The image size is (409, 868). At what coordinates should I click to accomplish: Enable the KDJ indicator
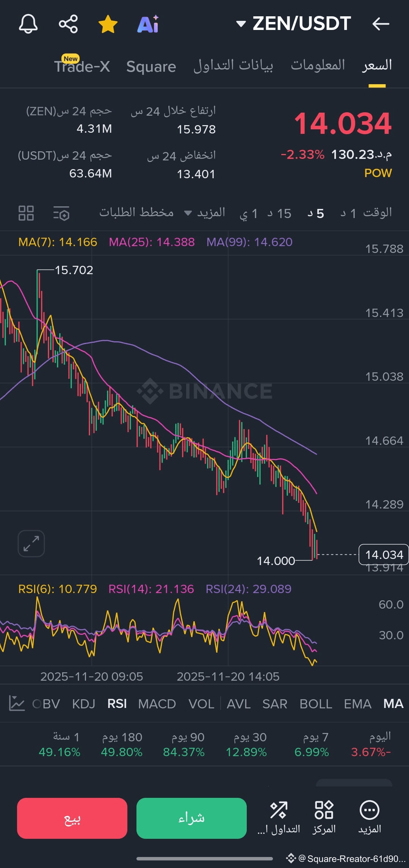pos(83,704)
